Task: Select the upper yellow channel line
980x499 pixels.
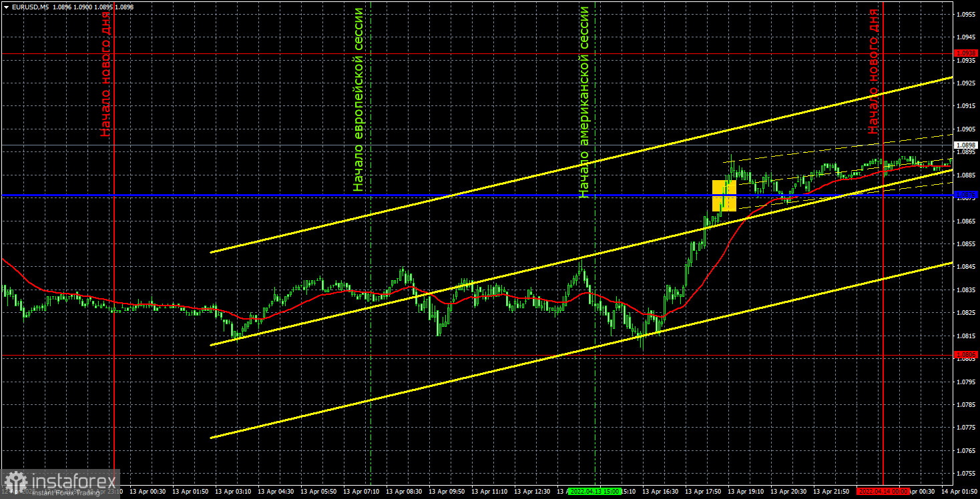Action: [x=581, y=165]
